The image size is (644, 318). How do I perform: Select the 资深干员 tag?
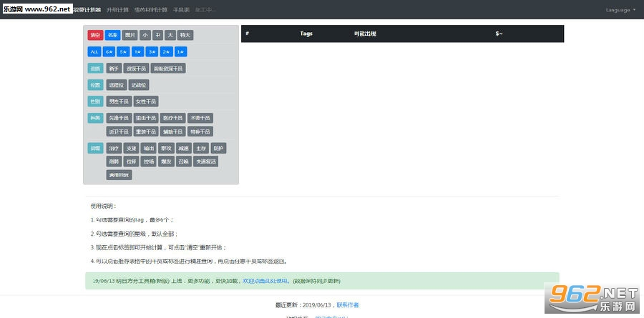click(136, 68)
